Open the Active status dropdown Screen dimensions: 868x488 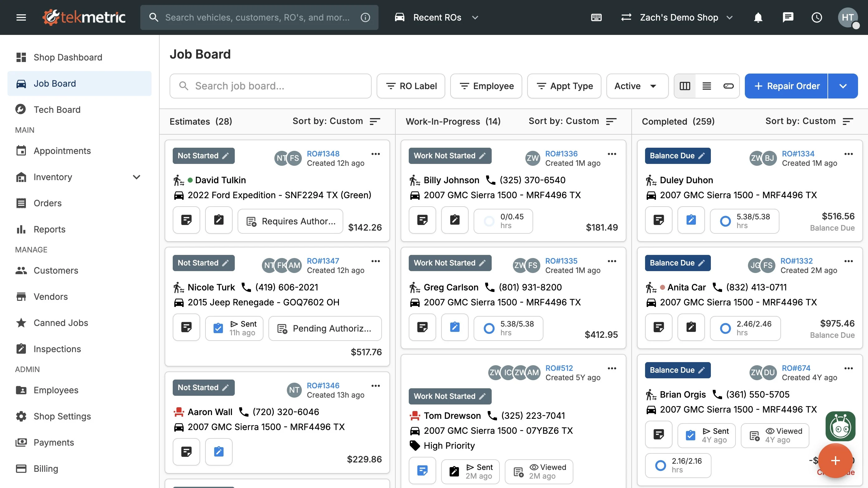coord(637,86)
